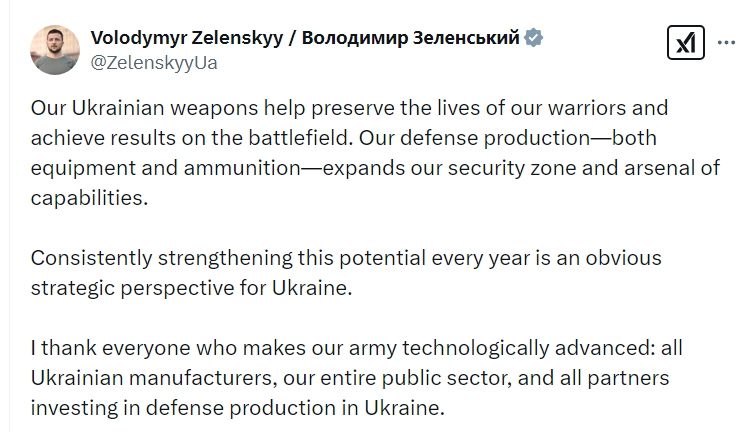This screenshot has width=749, height=432.
Task: Click the blue verified badge
Action: (534, 38)
